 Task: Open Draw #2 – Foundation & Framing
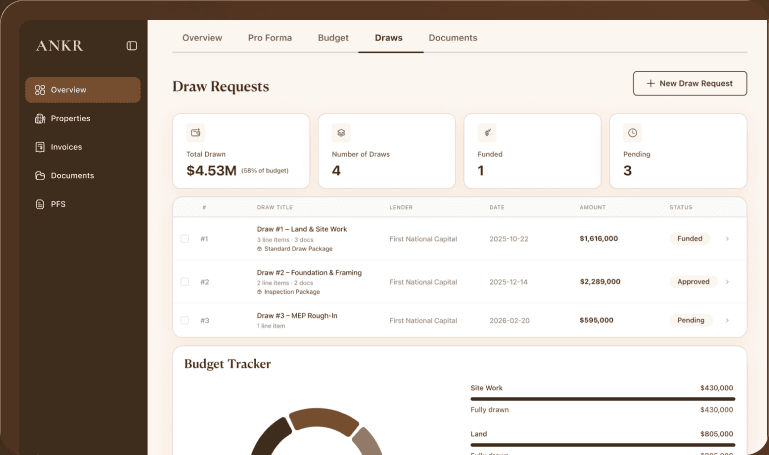(309, 273)
